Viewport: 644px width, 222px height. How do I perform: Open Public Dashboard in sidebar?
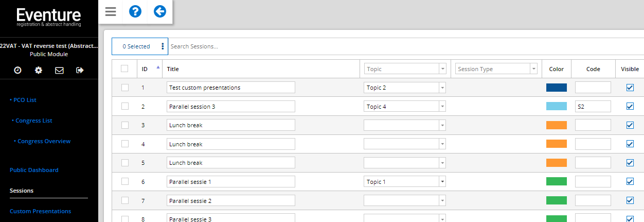click(x=34, y=170)
